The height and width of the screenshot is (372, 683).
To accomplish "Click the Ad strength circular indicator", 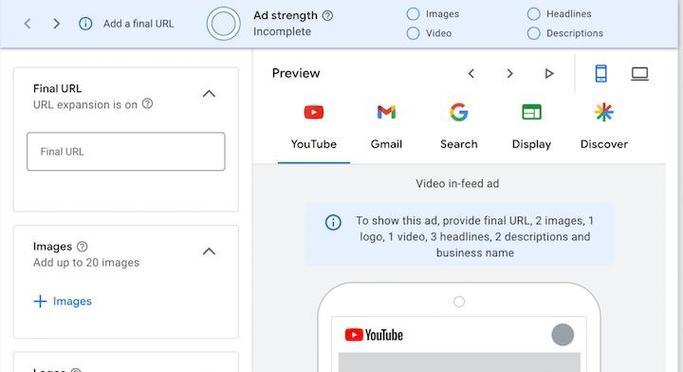I will click(x=223, y=24).
